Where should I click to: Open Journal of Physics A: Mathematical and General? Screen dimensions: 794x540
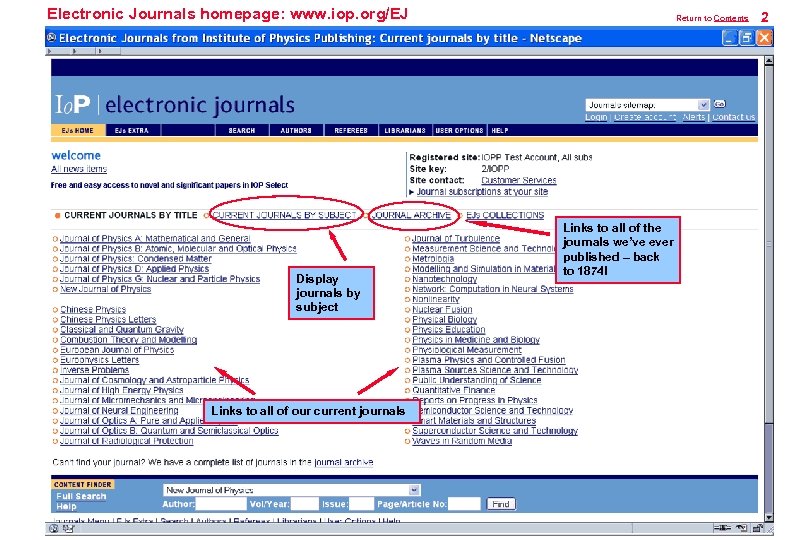pyautogui.click(x=155, y=238)
